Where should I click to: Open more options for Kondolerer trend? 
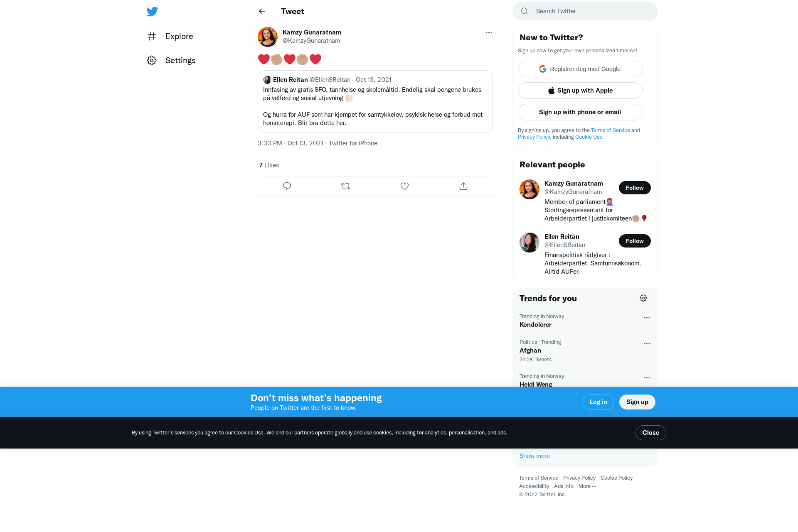click(x=647, y=318)
